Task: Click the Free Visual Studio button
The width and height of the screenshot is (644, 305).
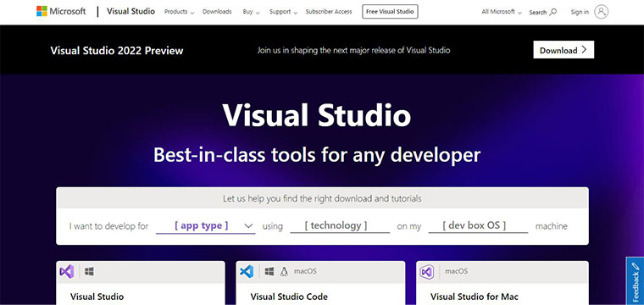Action: pyautogui.click(x=390, y=12)
